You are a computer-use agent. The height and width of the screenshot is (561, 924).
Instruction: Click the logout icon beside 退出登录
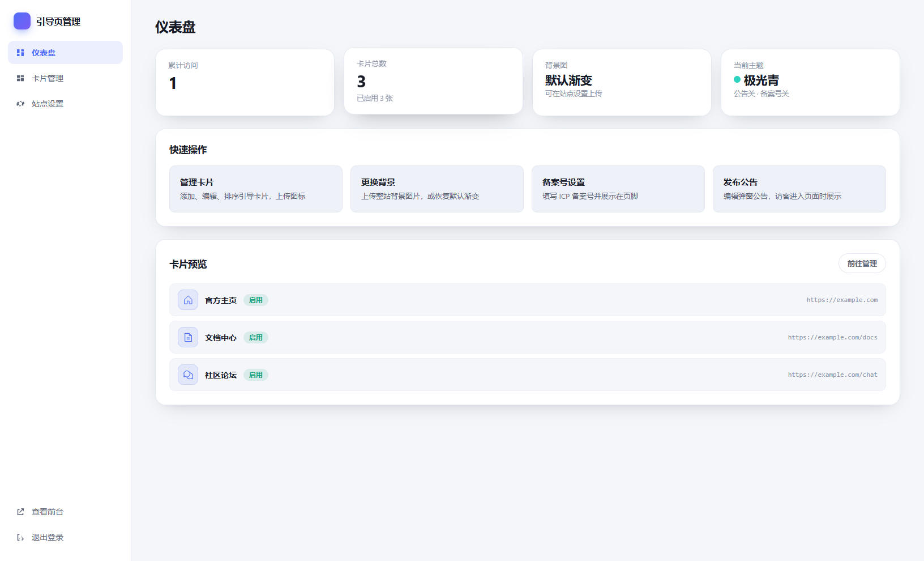click(x=20, y=537)
